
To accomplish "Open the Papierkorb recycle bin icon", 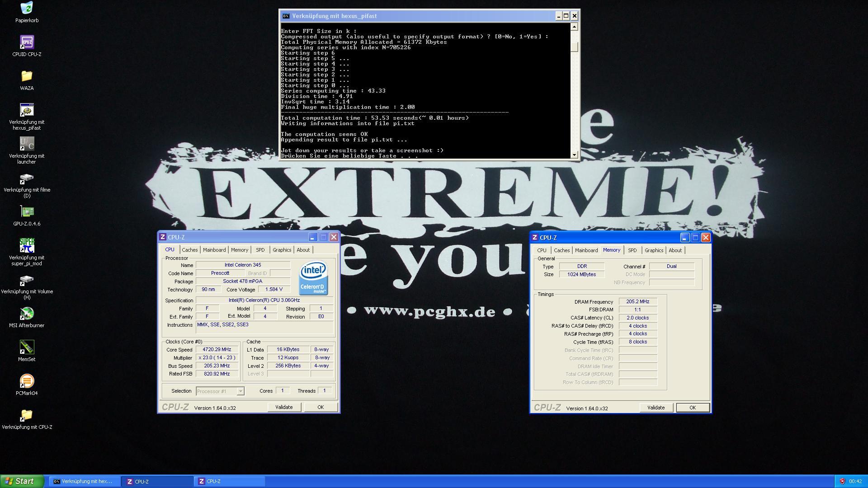I will pos(27,8).
